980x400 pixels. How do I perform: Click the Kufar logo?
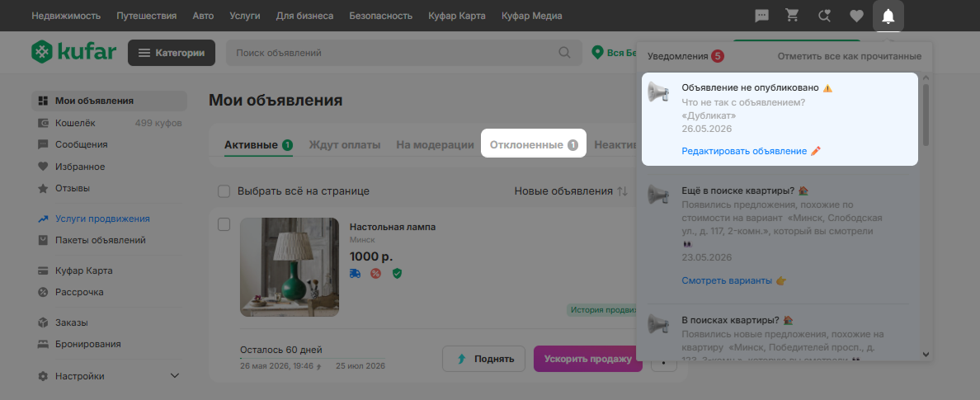[x=73, y=53]
